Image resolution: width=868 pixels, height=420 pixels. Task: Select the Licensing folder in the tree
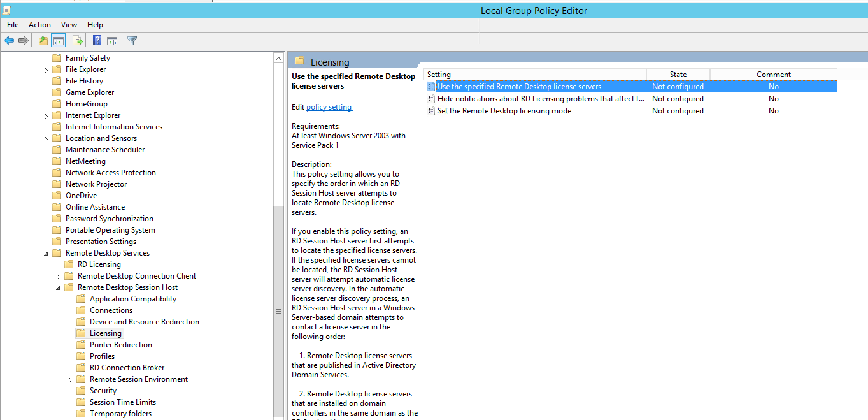point(105,333)
